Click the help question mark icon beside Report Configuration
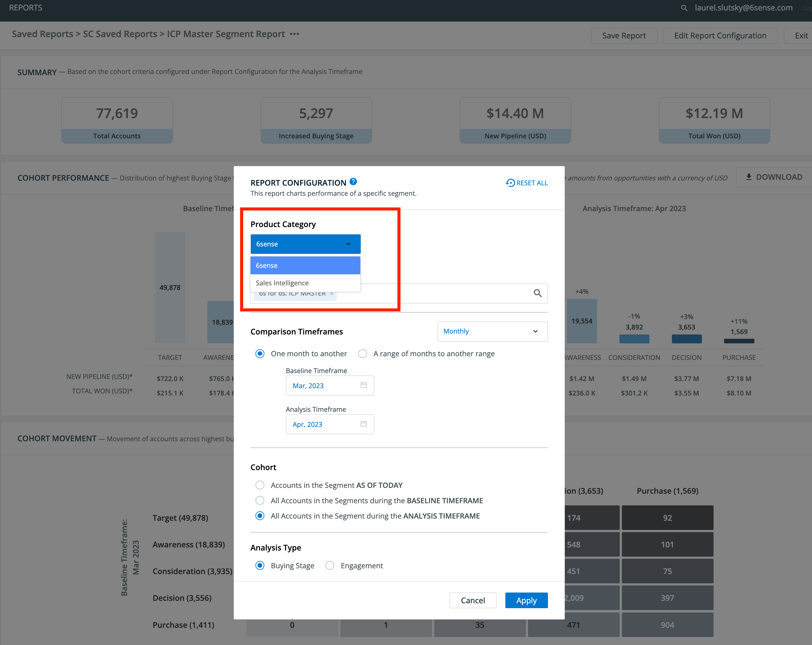Screen dimensions: 812x645 click(353, 182)
